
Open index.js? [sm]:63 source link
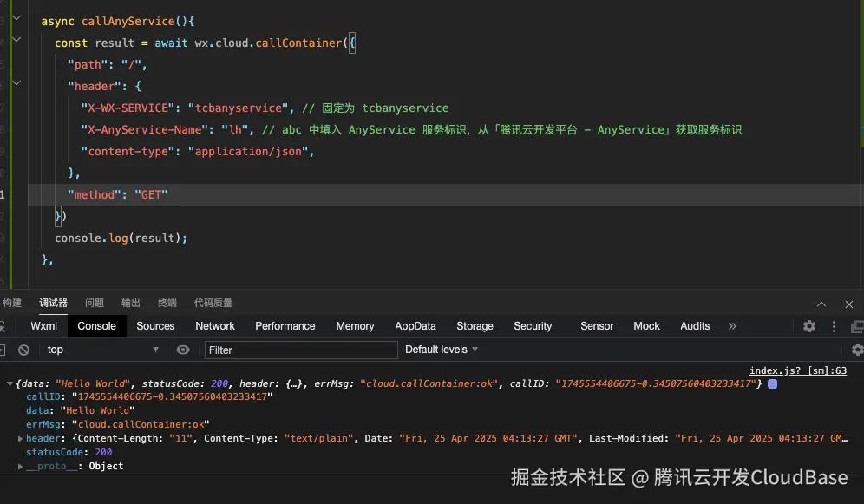(x=798, y=370)
